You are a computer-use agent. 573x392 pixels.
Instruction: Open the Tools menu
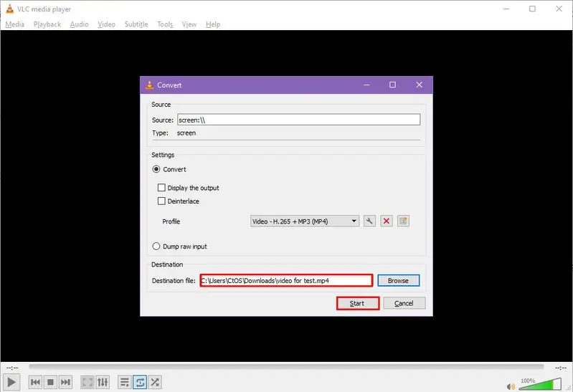click(x=165, y=24)
